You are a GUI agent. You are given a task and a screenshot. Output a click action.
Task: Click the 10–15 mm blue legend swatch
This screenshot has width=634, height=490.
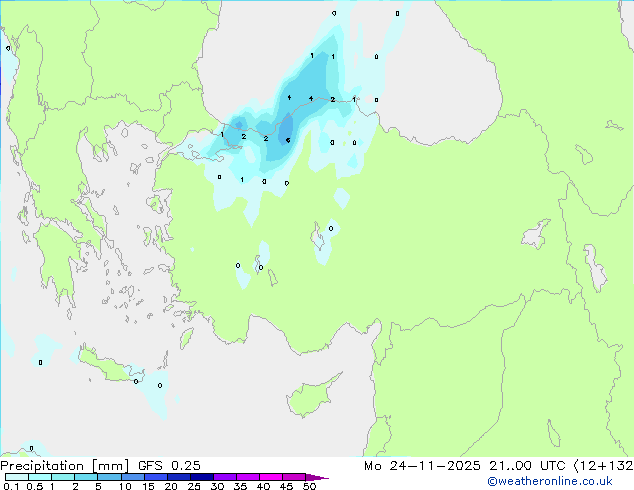pos(133,477)
